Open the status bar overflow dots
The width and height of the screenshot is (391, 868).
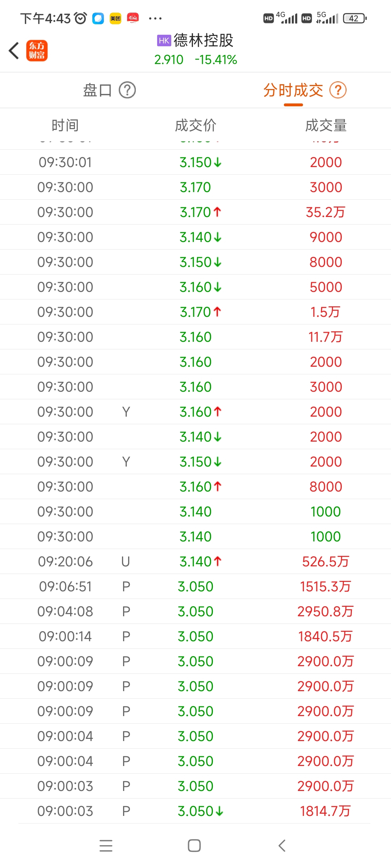click(x=155, y=18)
